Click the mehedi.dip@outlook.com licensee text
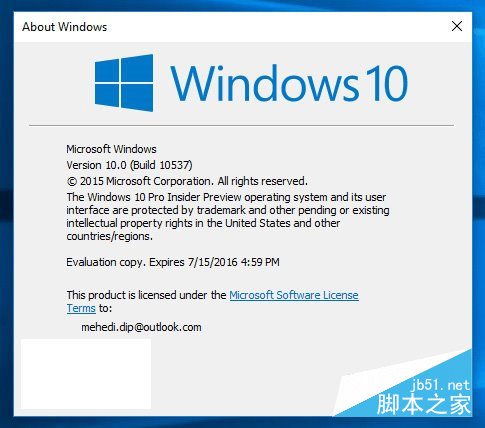This screenshot has height=428, width=485. 141,327
